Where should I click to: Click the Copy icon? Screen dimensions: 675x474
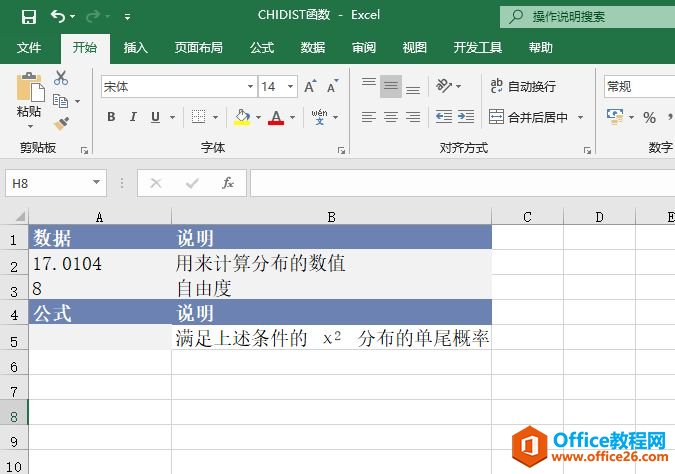(60, 101)
